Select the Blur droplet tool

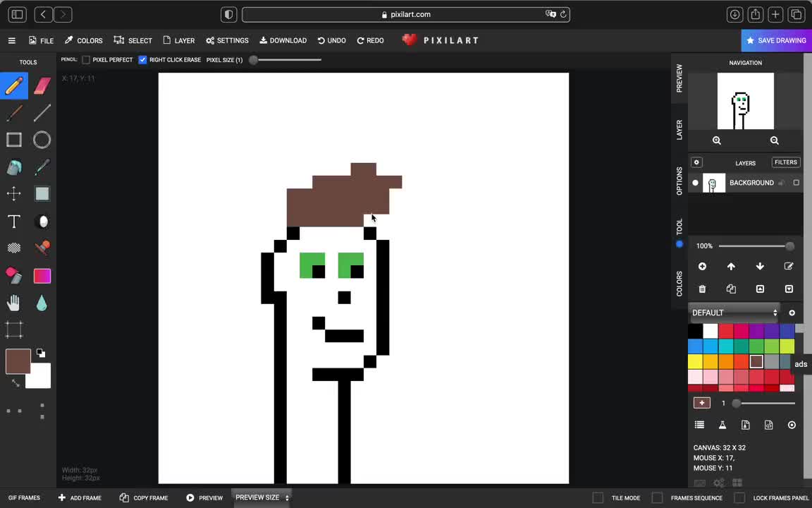[42, 303]
